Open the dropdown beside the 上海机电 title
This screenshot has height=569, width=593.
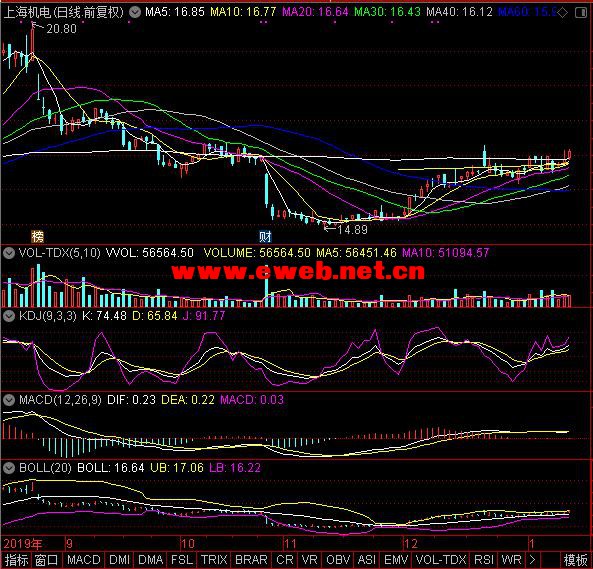click(135, 12)
